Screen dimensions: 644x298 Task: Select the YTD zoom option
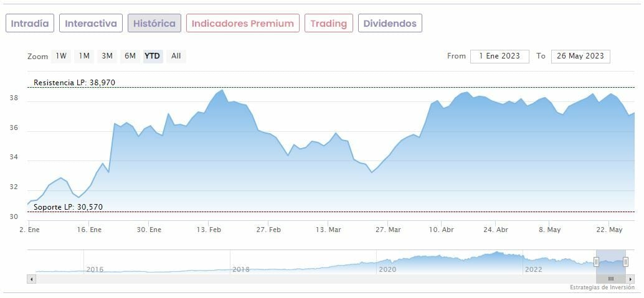153,56
